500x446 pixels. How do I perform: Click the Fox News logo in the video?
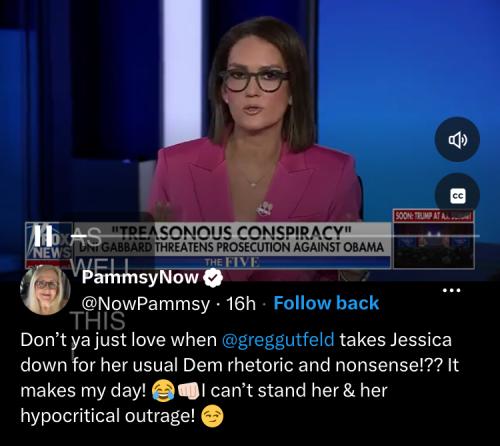pyautogui.click(x=48, y=245)
